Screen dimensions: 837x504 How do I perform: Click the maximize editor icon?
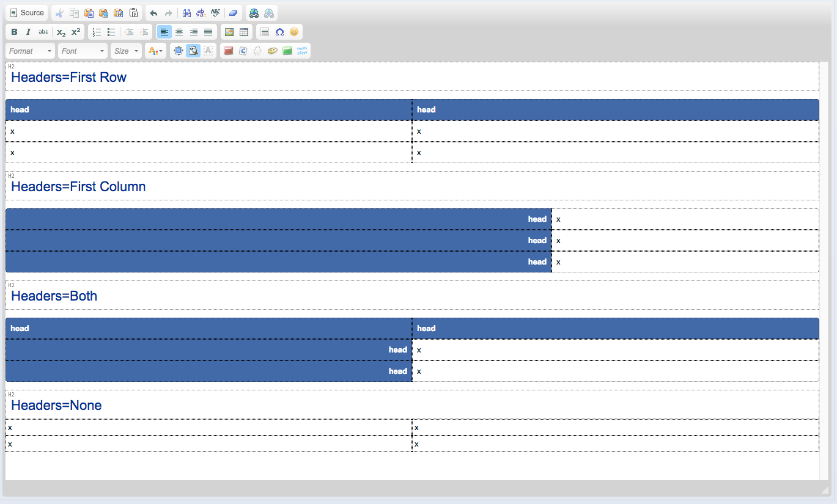pyautogui.click(x=179, y=51)
